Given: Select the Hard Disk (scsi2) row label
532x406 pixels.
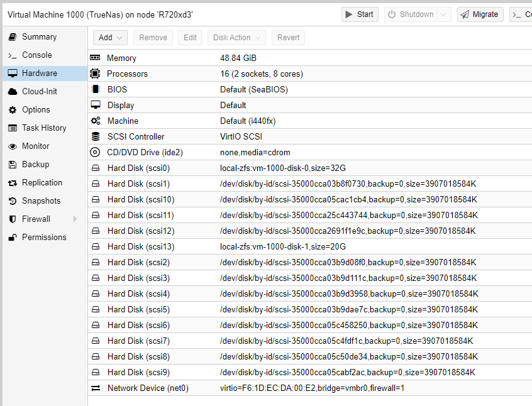Looking at the screenshot, I should 138,262.
